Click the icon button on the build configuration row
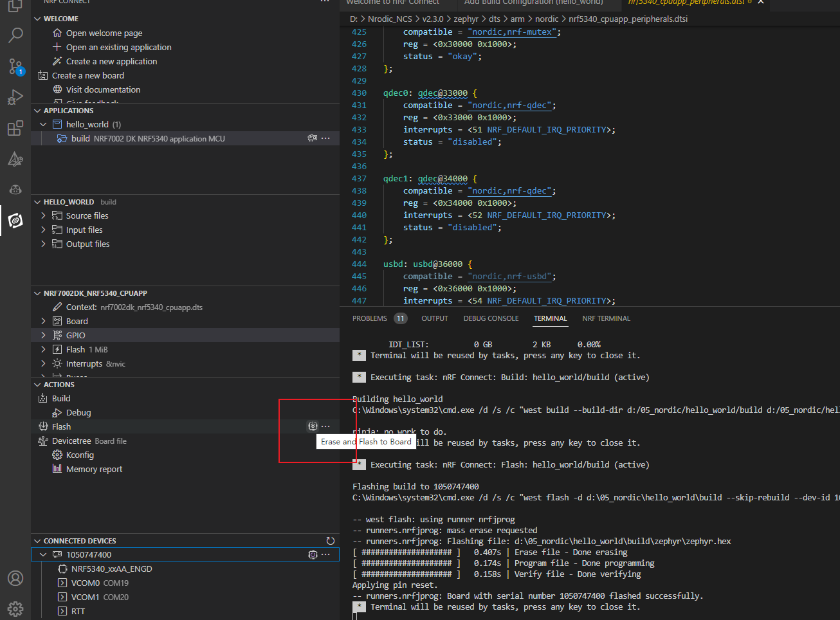The height and width of the screenshot is (620, 840). tap(313, 138)
